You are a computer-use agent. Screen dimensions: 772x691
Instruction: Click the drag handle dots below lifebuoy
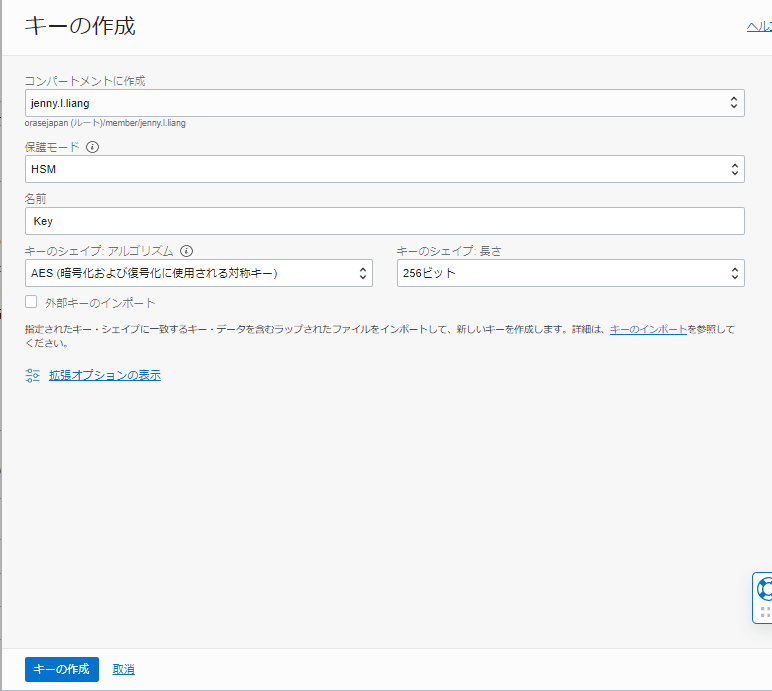point(765,612)
